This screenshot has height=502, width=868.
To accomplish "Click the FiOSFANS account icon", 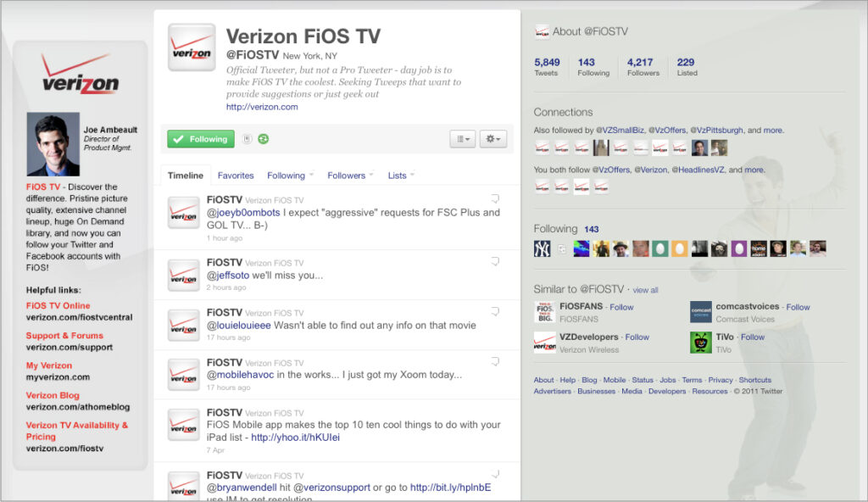I will click(x=545, y=312).
